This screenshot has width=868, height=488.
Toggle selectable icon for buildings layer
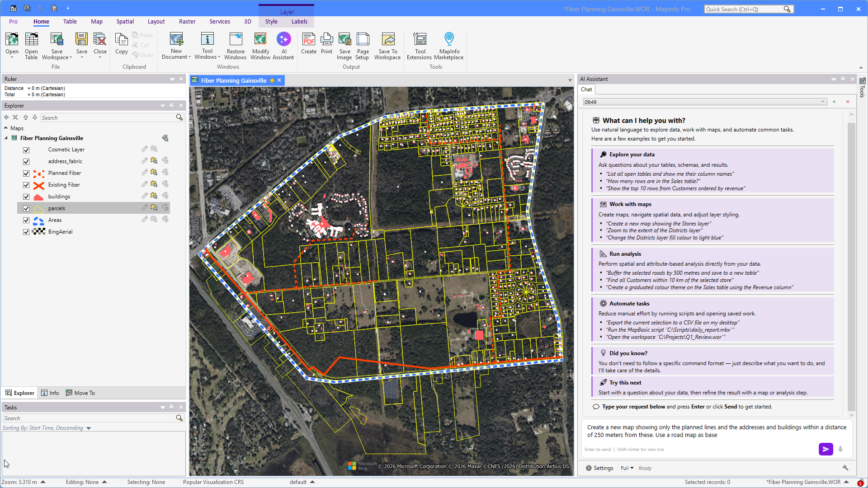point(154,196)
